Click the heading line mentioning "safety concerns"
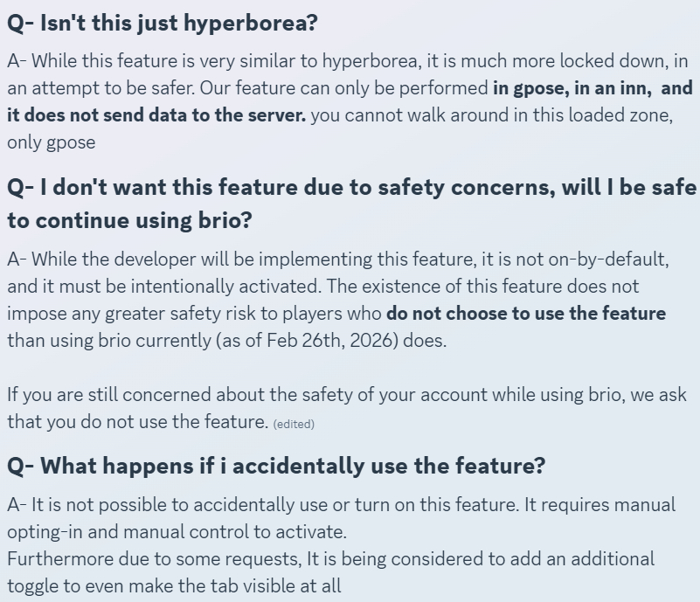The height and width of the screenshot is (602, 700). [x=351, y=187]
